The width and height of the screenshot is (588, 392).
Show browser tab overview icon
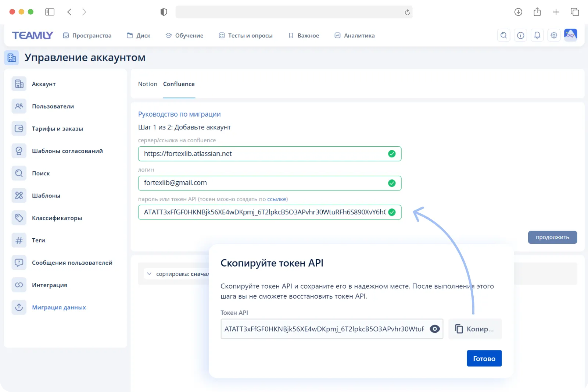(575, 12)
